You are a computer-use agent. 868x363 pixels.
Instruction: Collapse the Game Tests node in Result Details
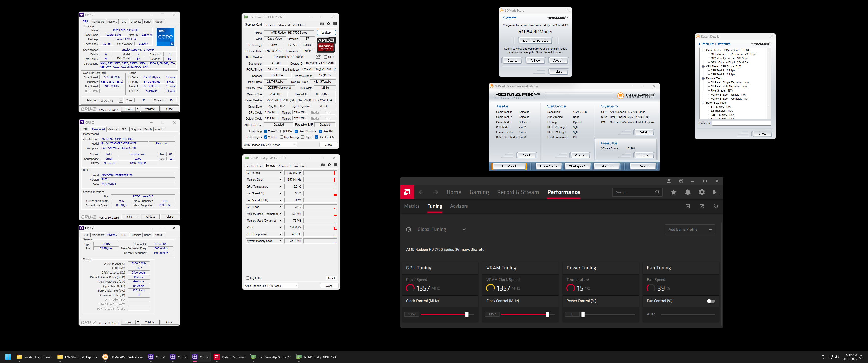click(x=703, y=50)
